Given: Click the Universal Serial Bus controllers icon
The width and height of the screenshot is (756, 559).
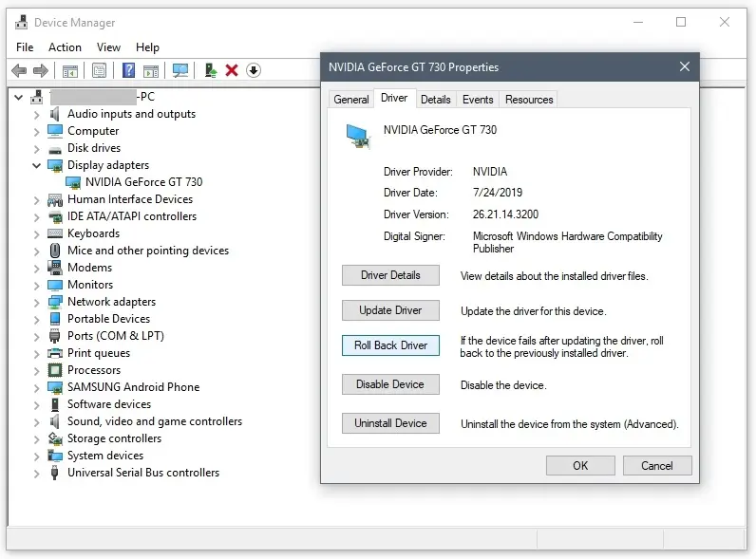Looking at the screenshot, I should (55, 473).
